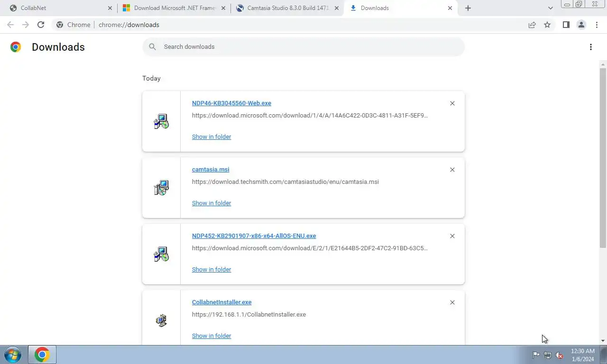Close the CollabNet tab

point(110,8)
